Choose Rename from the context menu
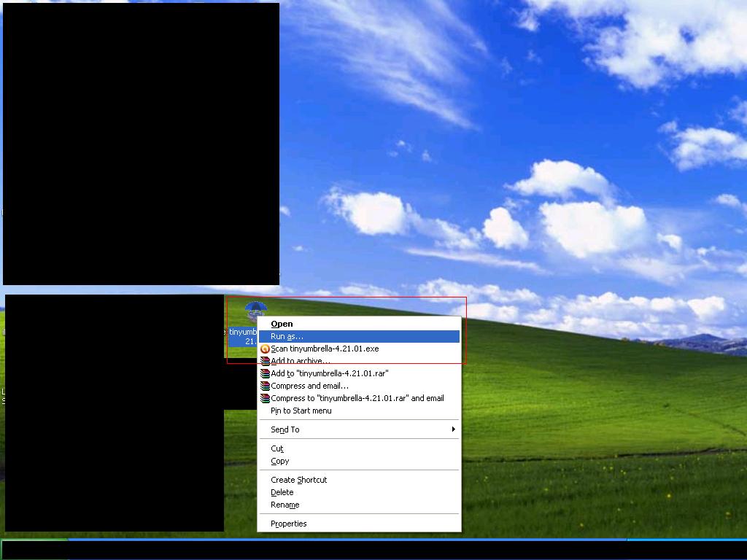747x560 pixels. 359,505
